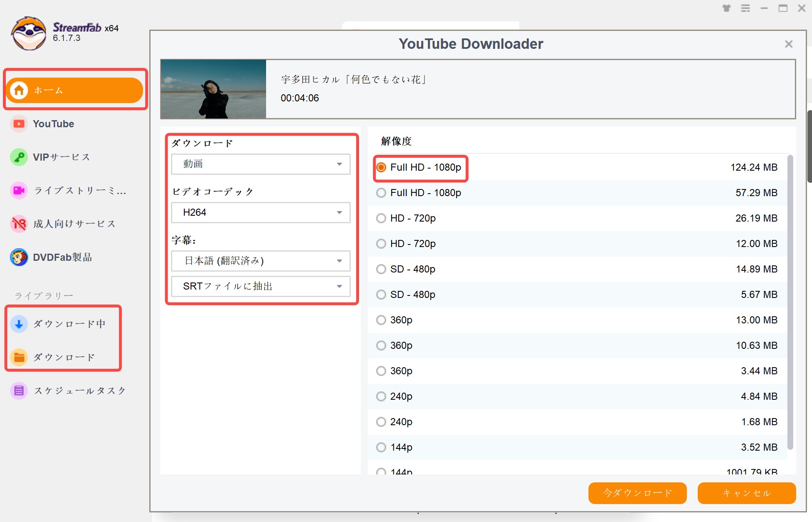812x522 pixels.
Task: Click the video title 宇多田ヒカル「何色でもない花」
Action: [x=354, y=79]
